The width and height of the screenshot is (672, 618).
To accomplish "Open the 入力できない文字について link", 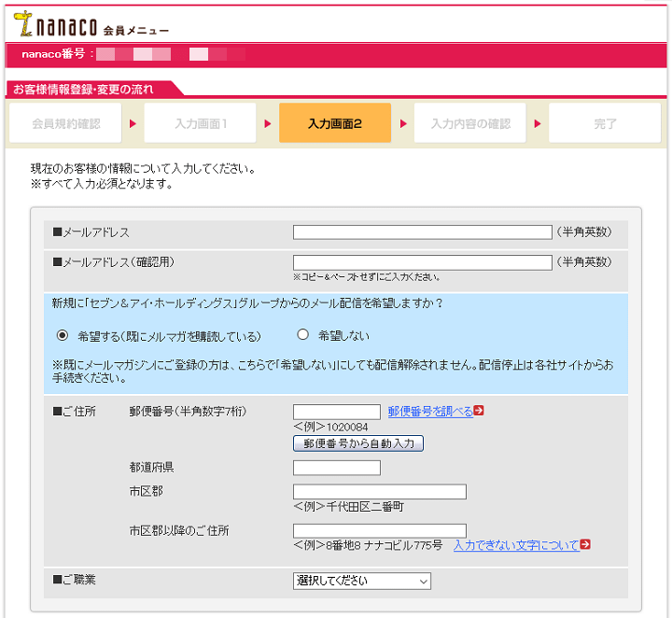I will 516,545.
